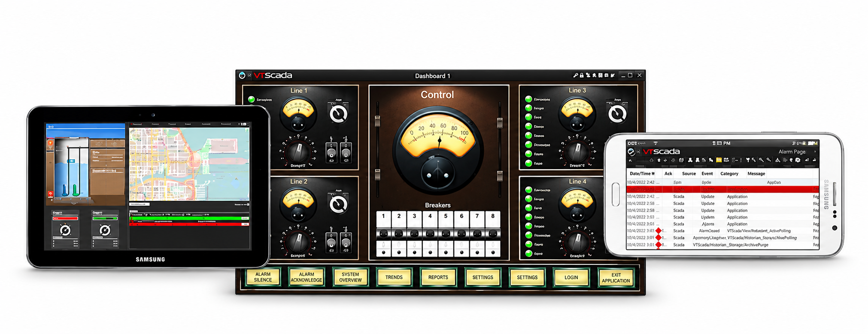Click the Source column header on the phone

point(689,173)
